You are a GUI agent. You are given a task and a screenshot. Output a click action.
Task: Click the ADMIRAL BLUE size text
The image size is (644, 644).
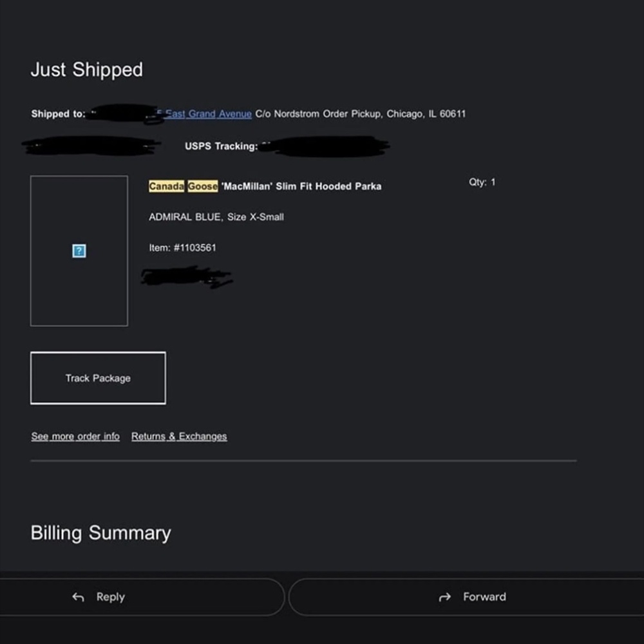point(216,217)
